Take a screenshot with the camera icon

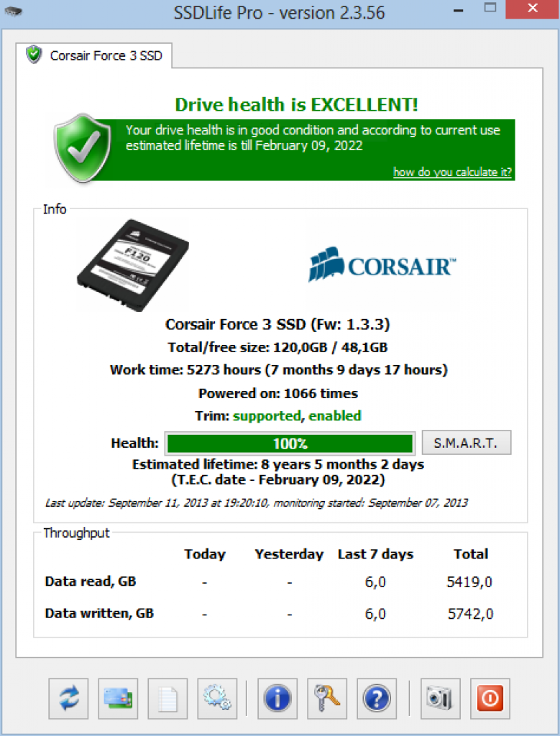[440, 699]
